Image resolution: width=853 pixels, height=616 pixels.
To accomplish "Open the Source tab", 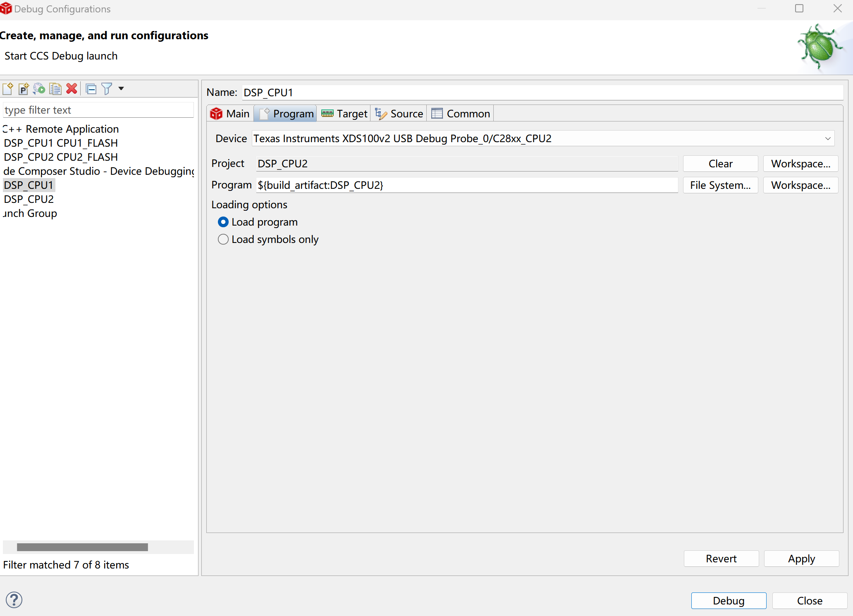I will click(399, 114).
